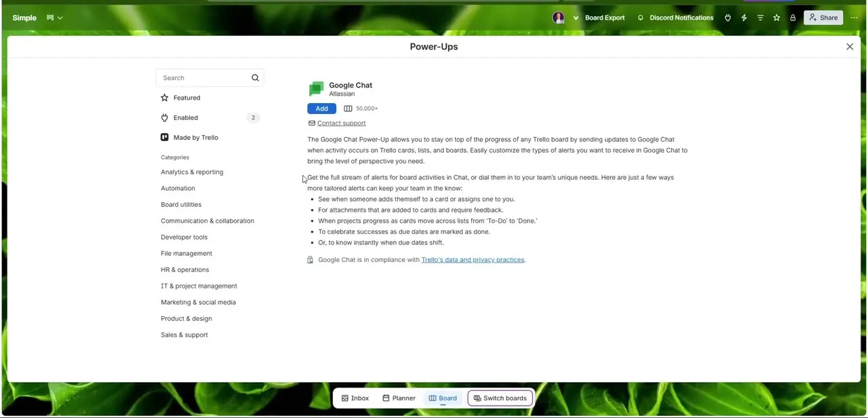Open Trello's data and privacy practices link
Viewport: 868px width, 418px height.
pos(473,260)
